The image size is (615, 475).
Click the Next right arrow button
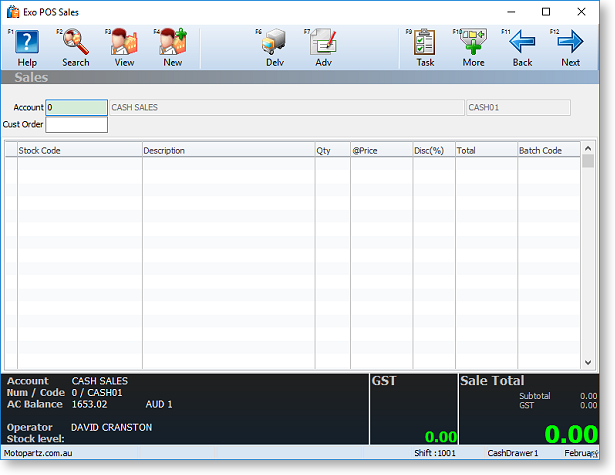[570, 44]
